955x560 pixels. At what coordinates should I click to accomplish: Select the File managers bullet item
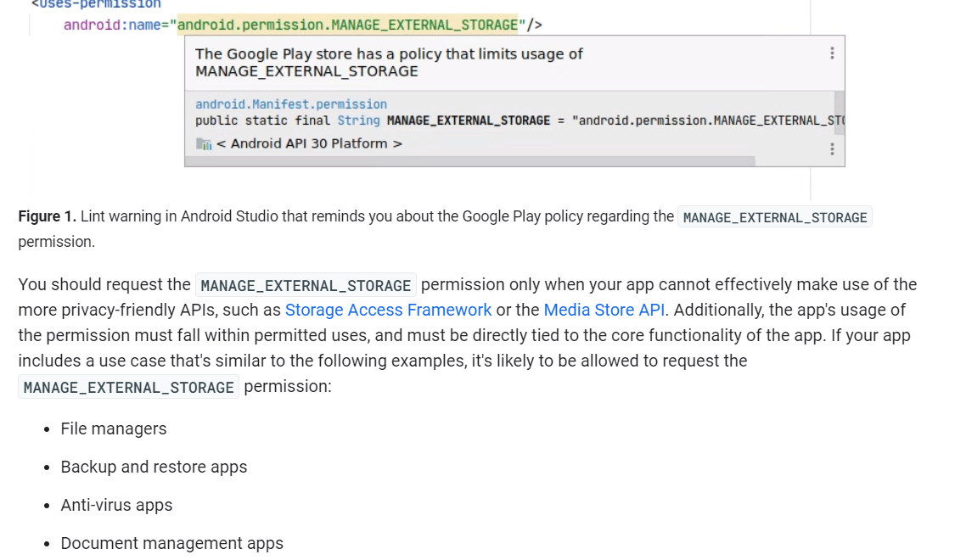click(x=114, y=428)
